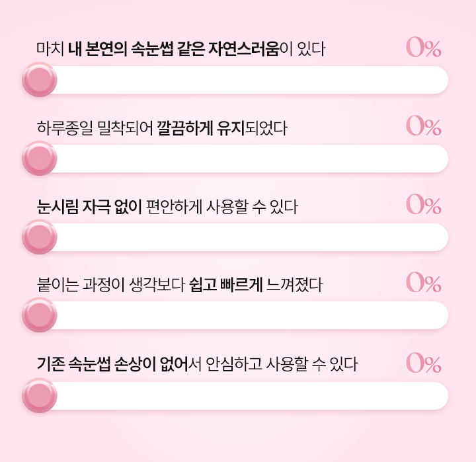
Task: Click the white track of the 눈시림 자극 slider
Action: [x=251, y=237]
